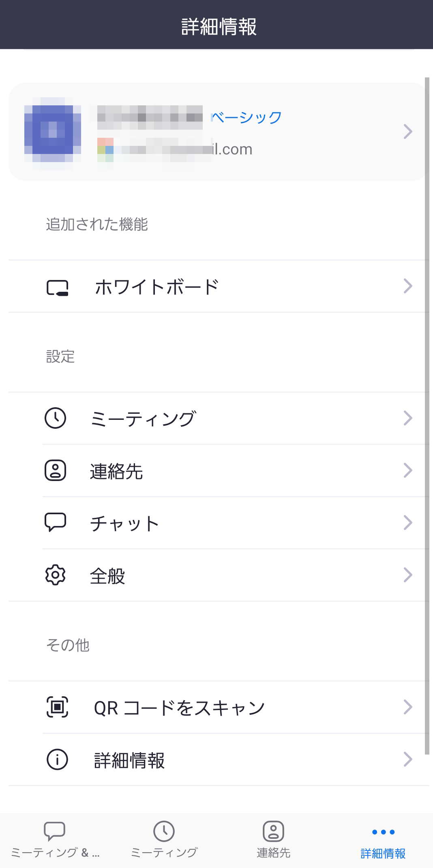Viewport: 433px width, 868px height.
Task: Open the QR コードをスキャン option
Action: pos(179,708)
